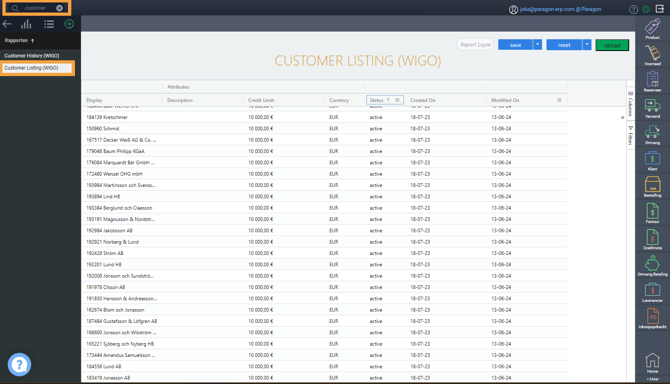The image size is (670, 384).
Task: Open the Ontvang Betaling piggy bank icon
Action: (x=652, y=265)
